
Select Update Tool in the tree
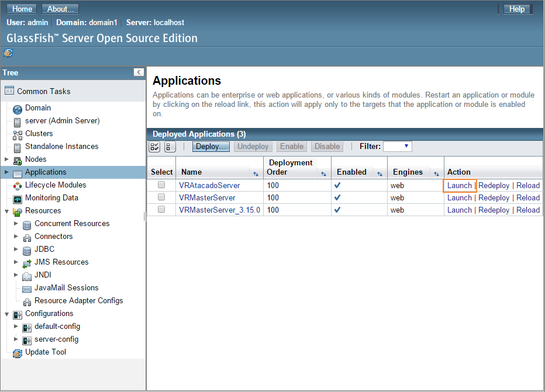[x=46, y=352]
